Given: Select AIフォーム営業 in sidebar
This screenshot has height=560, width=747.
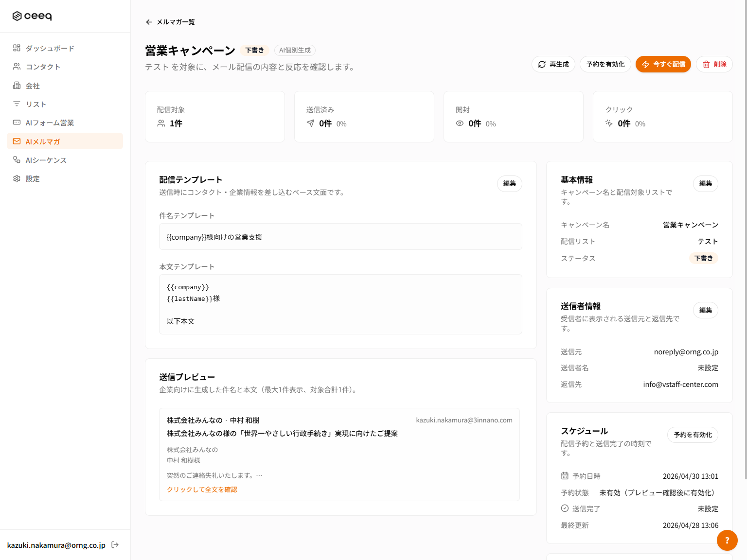Looking at the screenshot, I should (65, 122).
